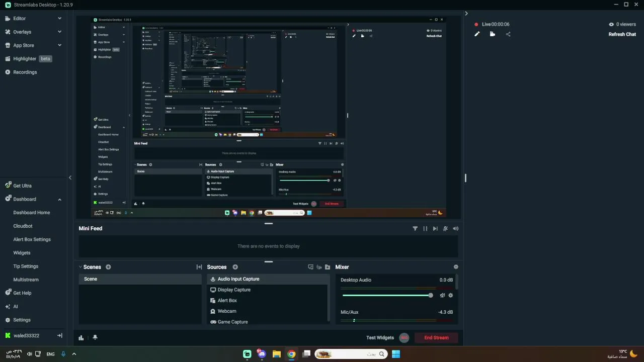644x362 pixels.
Task: Add a source folder icon
Action: (328, 267)
